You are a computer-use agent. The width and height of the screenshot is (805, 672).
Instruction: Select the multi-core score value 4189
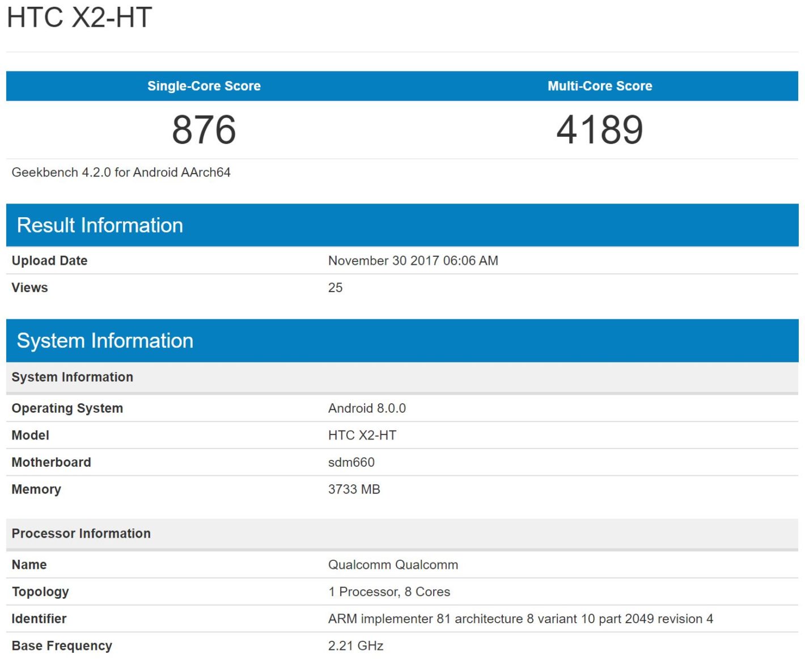[x=600, y=130]
